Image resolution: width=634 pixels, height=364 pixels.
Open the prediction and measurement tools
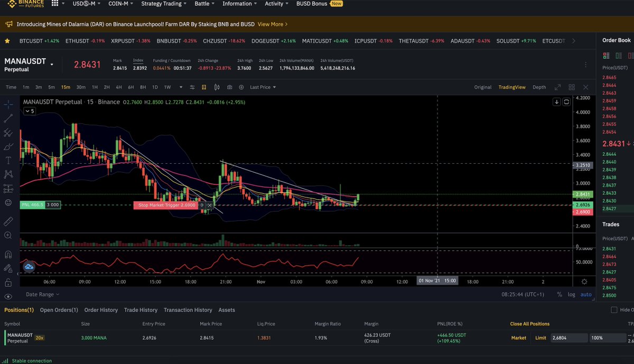tap(8, 188)
